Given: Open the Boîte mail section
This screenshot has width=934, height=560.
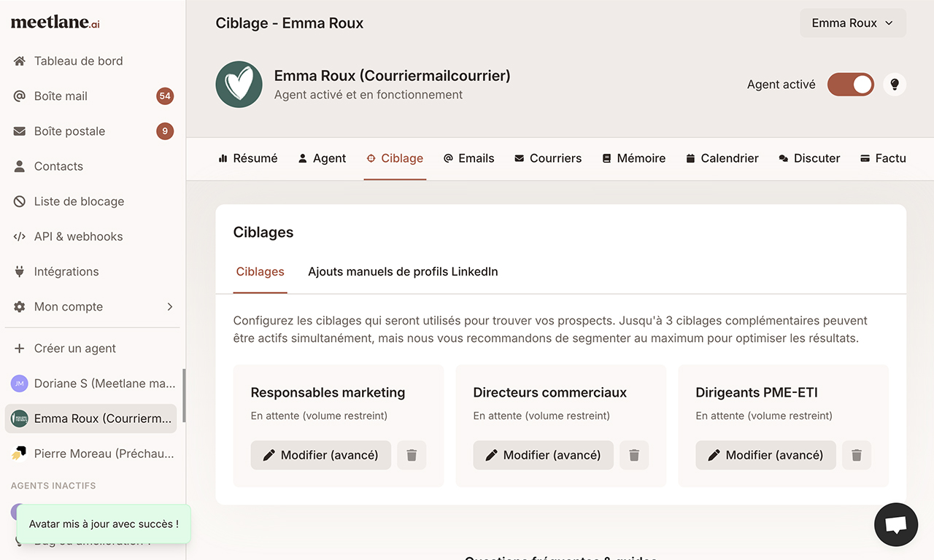Looking at the screenshot, I should coord(58,96).
